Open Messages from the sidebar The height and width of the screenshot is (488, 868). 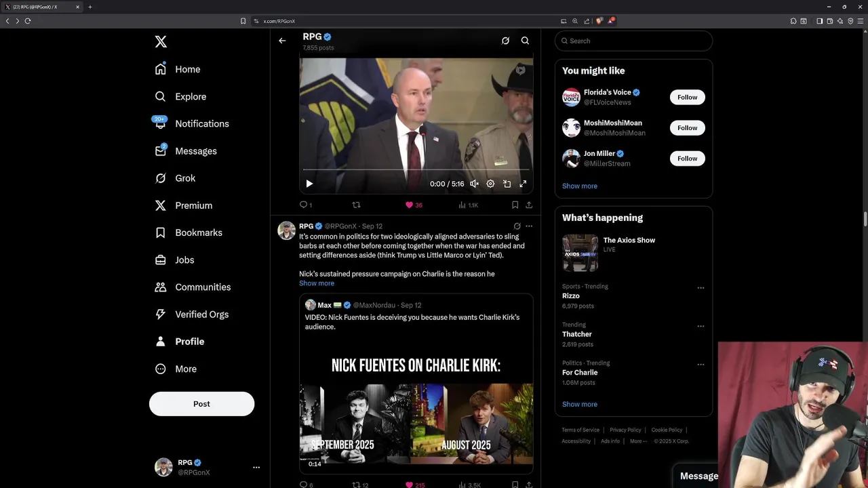click(186, 151)
